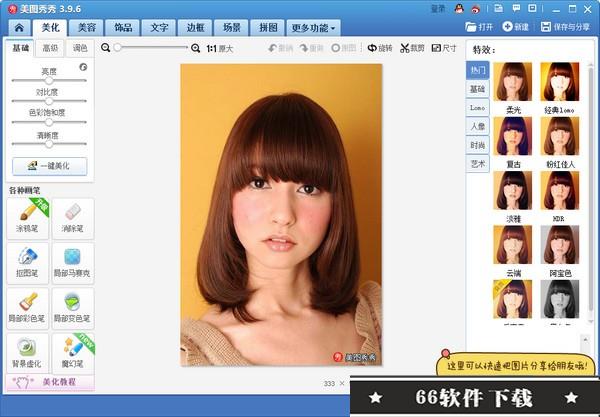Click 1:1 原大 original size button

pos(220,49)
